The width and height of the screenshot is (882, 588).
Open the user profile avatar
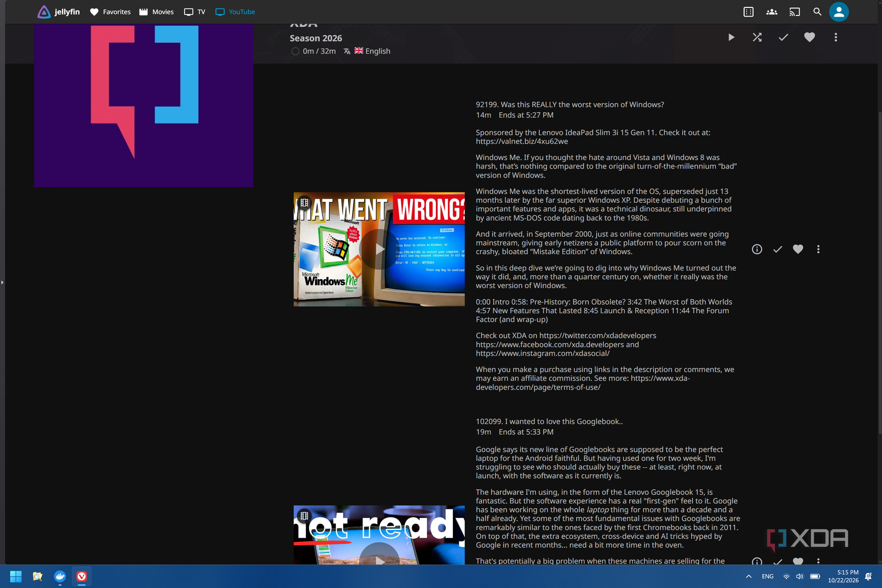839,12
